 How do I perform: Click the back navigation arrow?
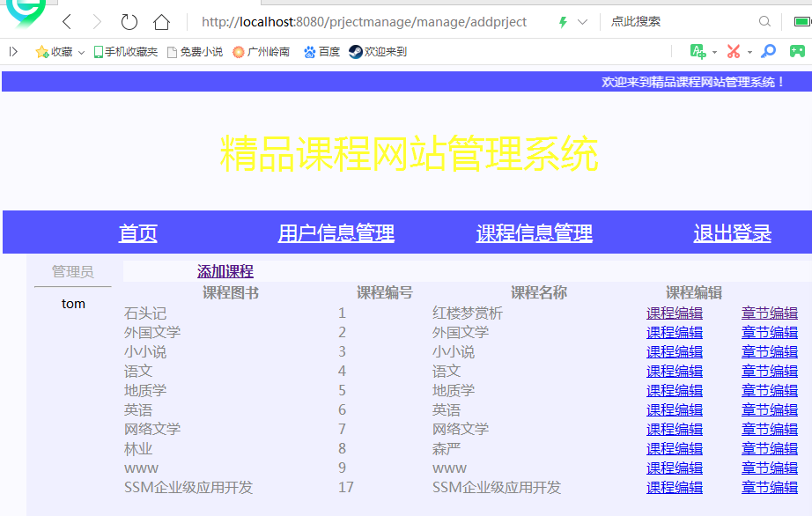point(67,23)
